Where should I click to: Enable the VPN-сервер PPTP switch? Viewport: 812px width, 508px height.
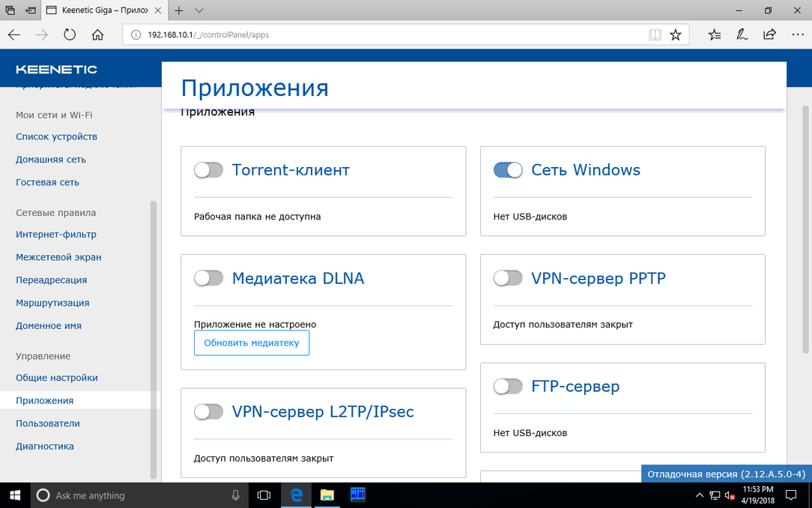(508, 278)
